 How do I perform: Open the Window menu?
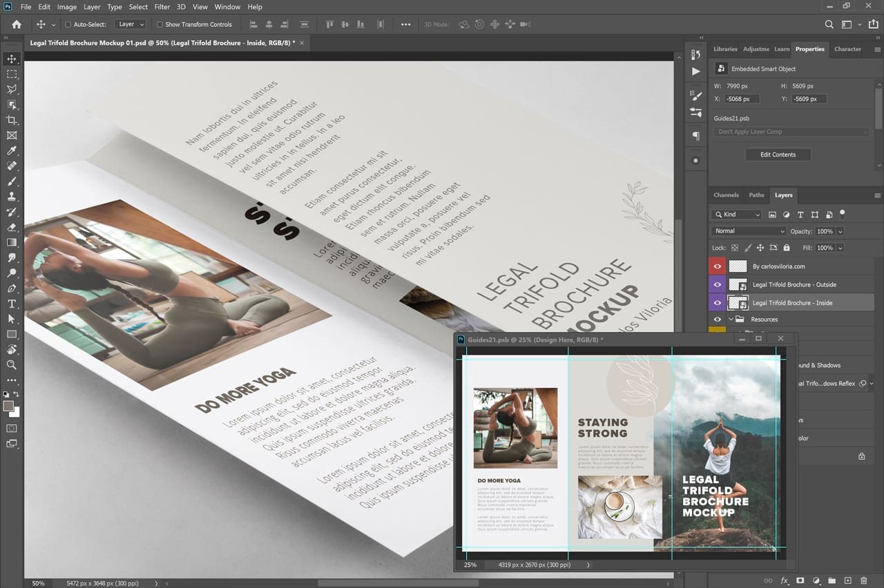pyautogui.click(x=227, y=7)
